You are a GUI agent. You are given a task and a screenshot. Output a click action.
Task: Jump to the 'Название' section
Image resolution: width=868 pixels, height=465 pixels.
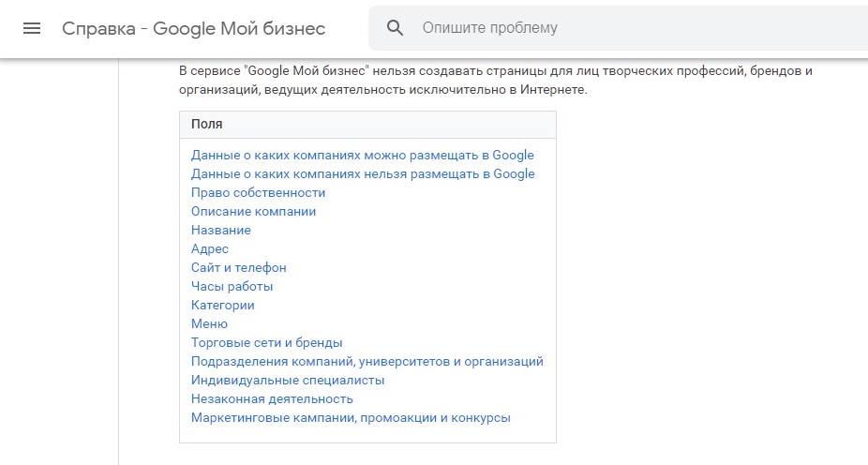pyautogui.click(x=220, y=231)
